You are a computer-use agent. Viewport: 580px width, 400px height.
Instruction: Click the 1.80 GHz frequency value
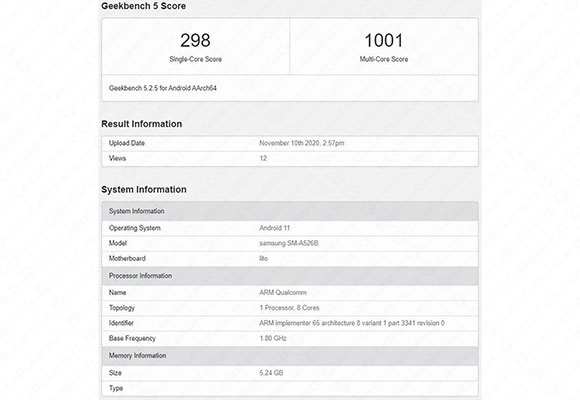point(273,338)
